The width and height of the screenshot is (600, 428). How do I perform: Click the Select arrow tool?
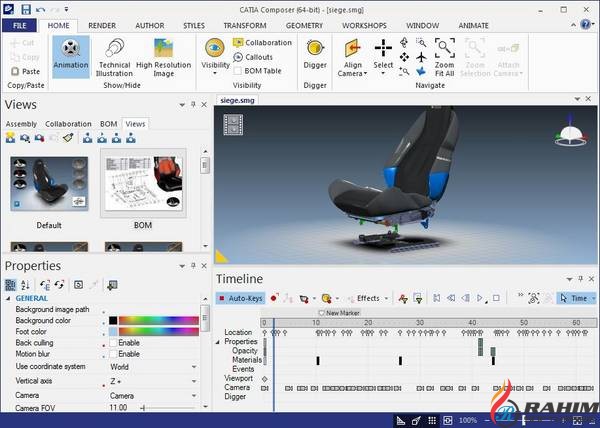[x=383, y=53]
